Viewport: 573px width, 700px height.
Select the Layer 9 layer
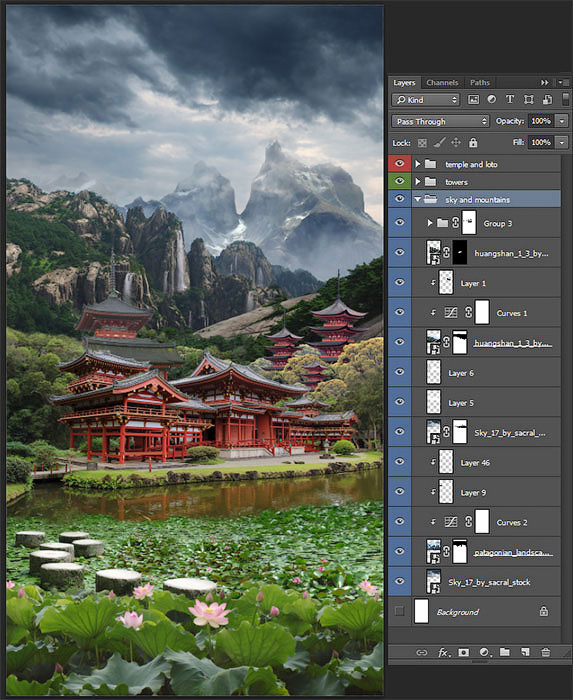486,492
